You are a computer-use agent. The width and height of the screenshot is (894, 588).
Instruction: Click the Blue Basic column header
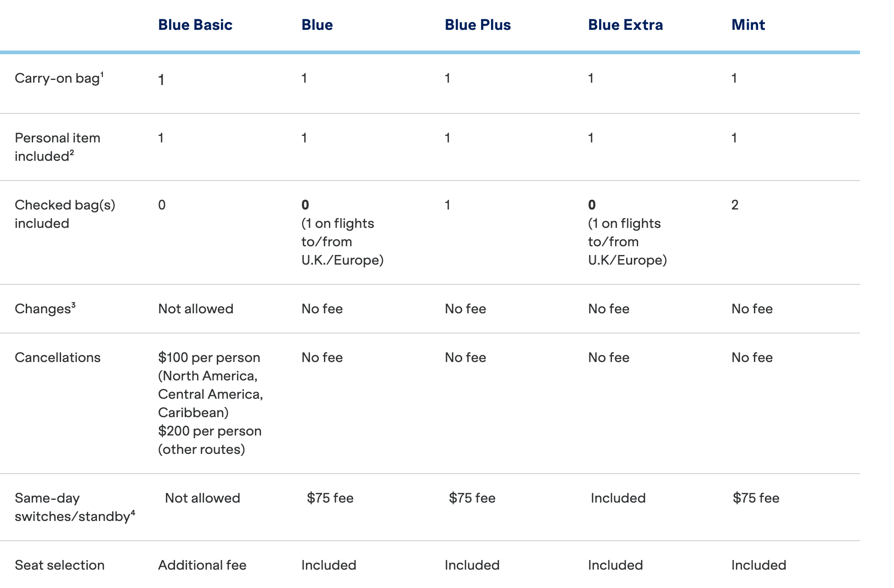click(195, 25)
